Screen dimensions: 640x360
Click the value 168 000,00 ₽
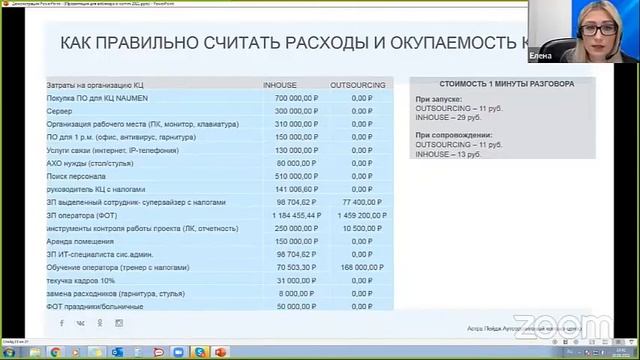(362, 268)
